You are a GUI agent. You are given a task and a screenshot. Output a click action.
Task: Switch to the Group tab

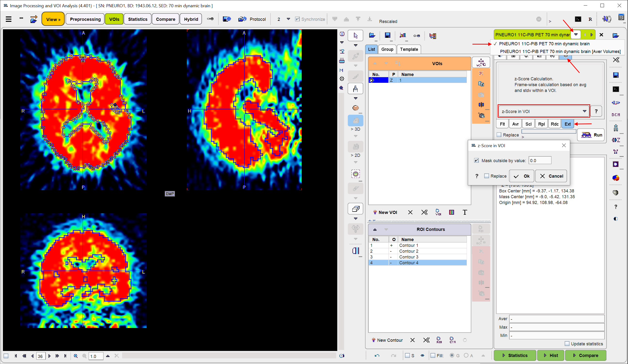click(x=387, y=49)
